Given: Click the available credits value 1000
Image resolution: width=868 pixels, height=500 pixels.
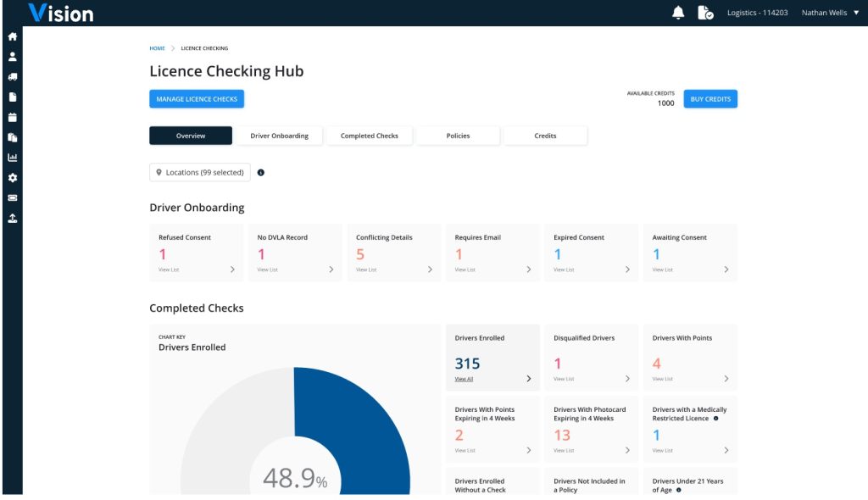Looking at the screenshot, I should [x=666, y=103].
